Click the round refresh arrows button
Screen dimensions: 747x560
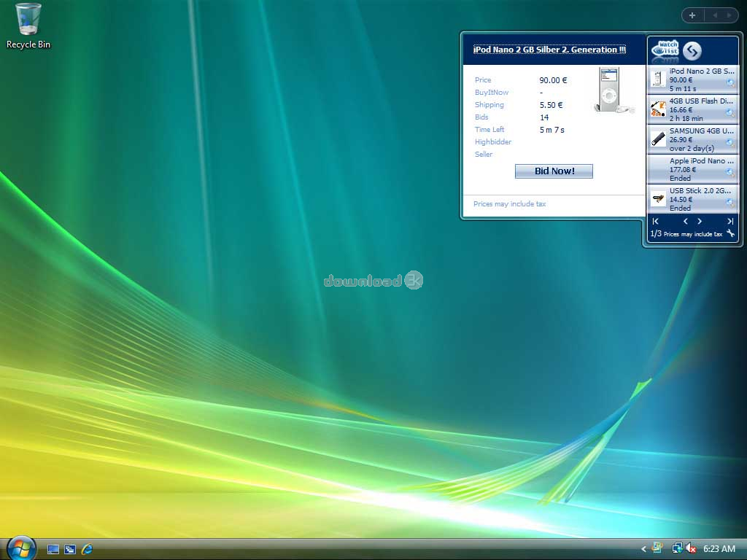(x=692, y=50)
